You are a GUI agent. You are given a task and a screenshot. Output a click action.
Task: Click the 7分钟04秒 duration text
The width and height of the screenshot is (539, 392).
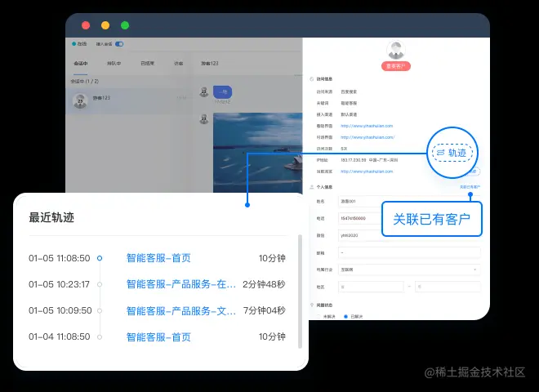tap(265, 310)
